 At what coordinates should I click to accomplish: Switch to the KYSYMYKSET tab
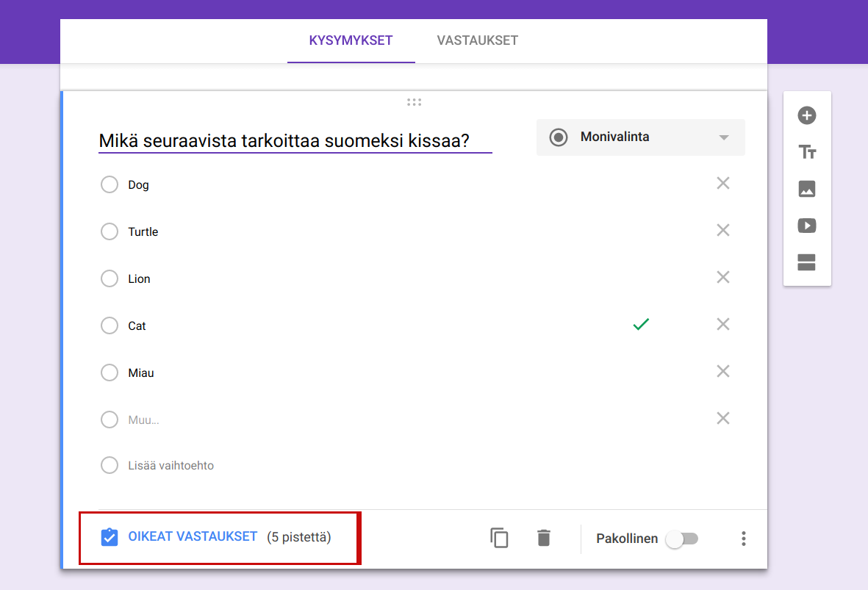coord(351,40)
